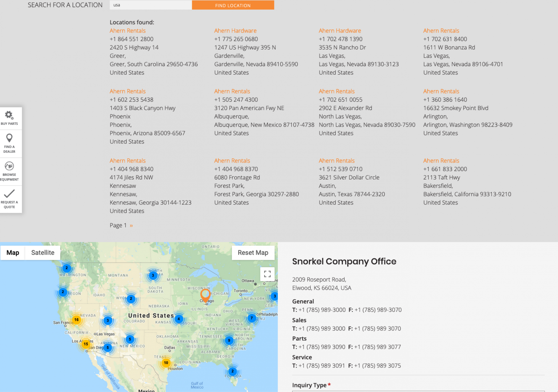Click location search input containing usa
The width and height of the screenshot is (558, 392).
pyautogui.click(x=151, y=5)
